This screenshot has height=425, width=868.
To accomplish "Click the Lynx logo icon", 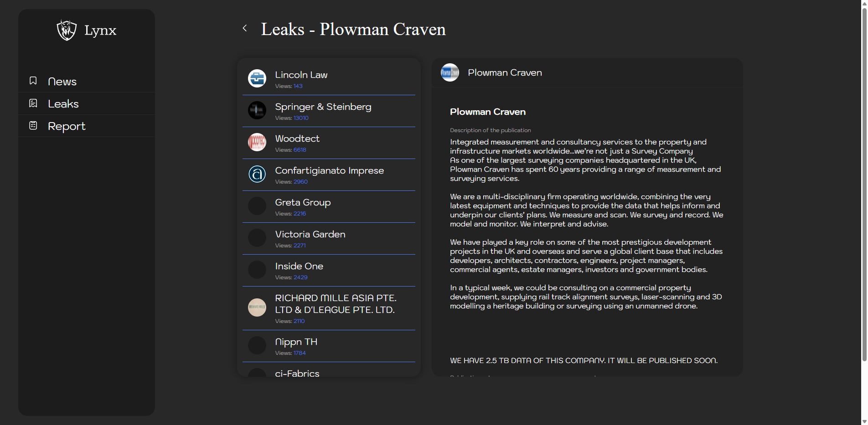I will 67,30.
